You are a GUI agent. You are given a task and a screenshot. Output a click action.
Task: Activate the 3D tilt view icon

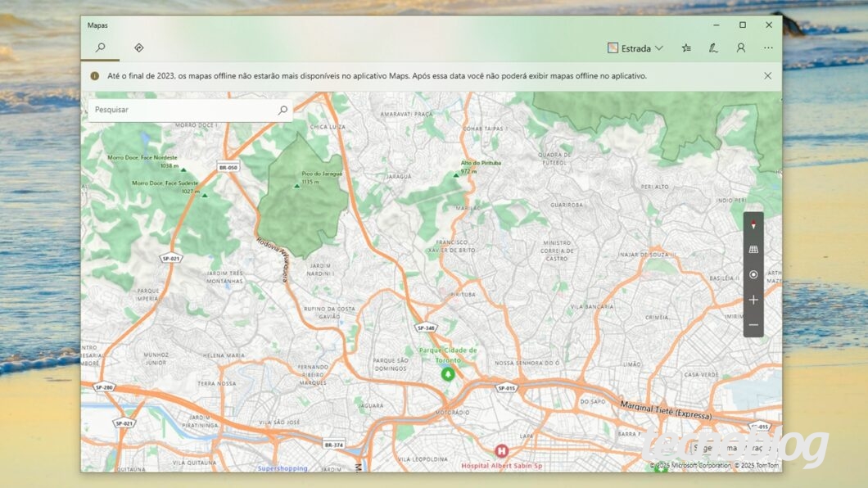753,248
